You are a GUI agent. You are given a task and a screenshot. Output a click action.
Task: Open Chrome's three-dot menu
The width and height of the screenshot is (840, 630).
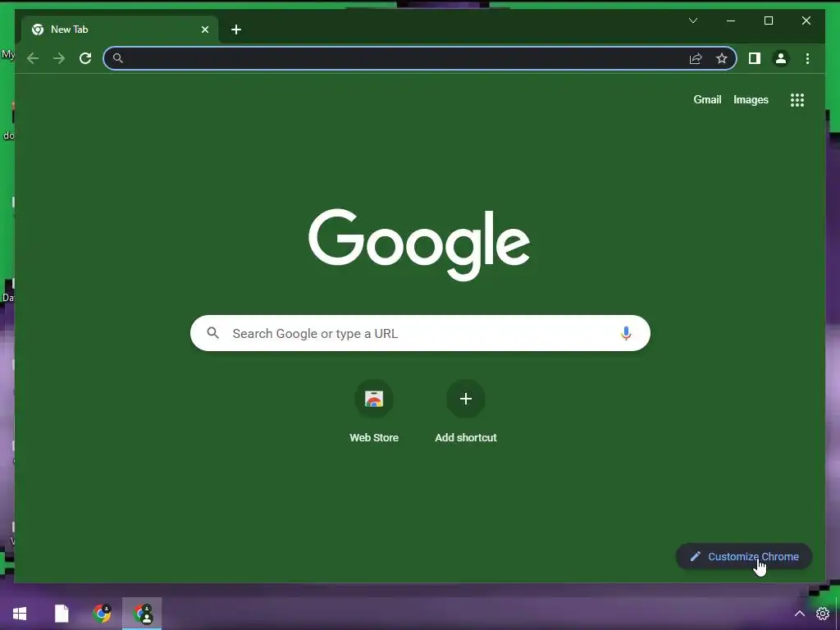pos(807,58)
